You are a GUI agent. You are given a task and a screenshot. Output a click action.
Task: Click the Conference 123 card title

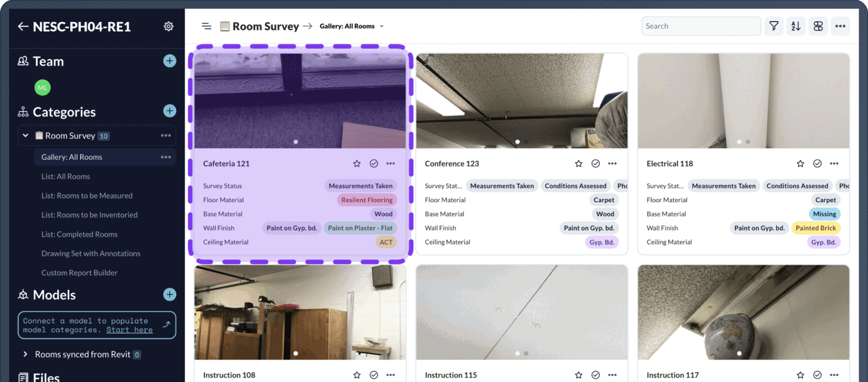tap(452, 163)
